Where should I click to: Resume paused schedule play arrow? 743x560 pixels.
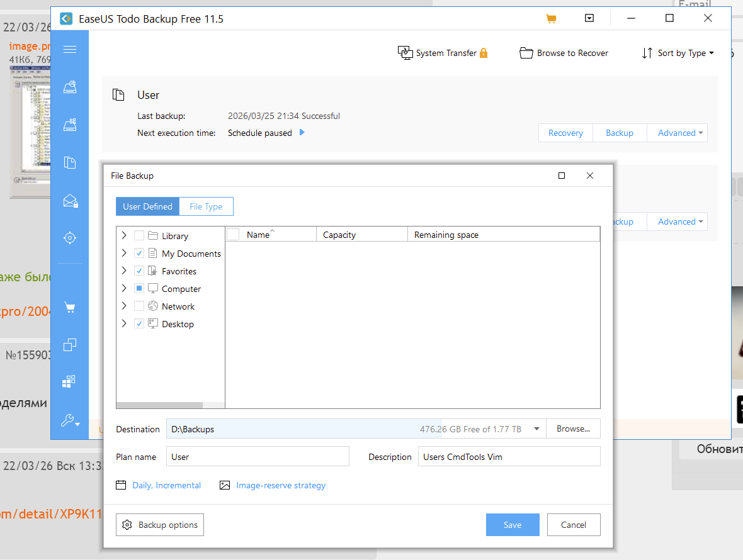tap(302, 133)
